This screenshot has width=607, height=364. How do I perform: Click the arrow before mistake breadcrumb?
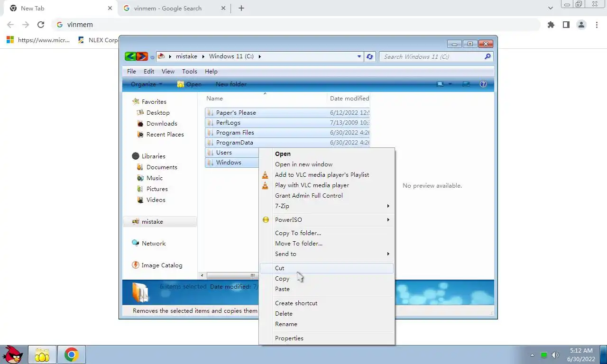click(x=170, y=56)
